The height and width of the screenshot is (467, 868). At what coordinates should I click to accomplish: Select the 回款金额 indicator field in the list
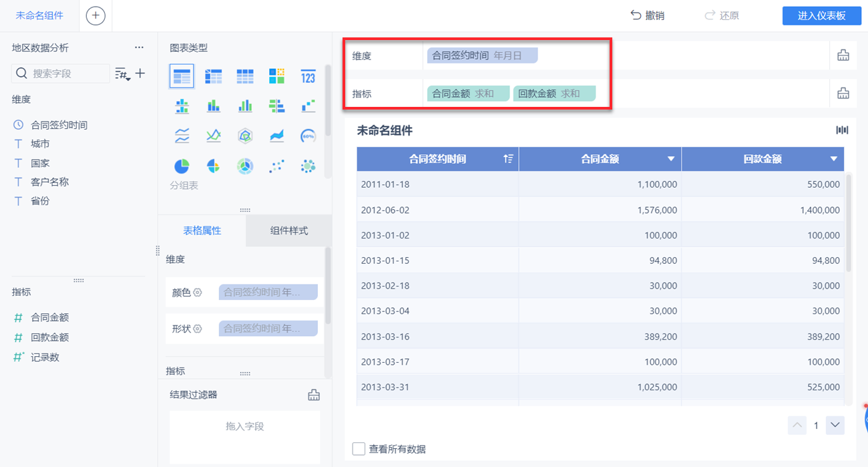49,337
